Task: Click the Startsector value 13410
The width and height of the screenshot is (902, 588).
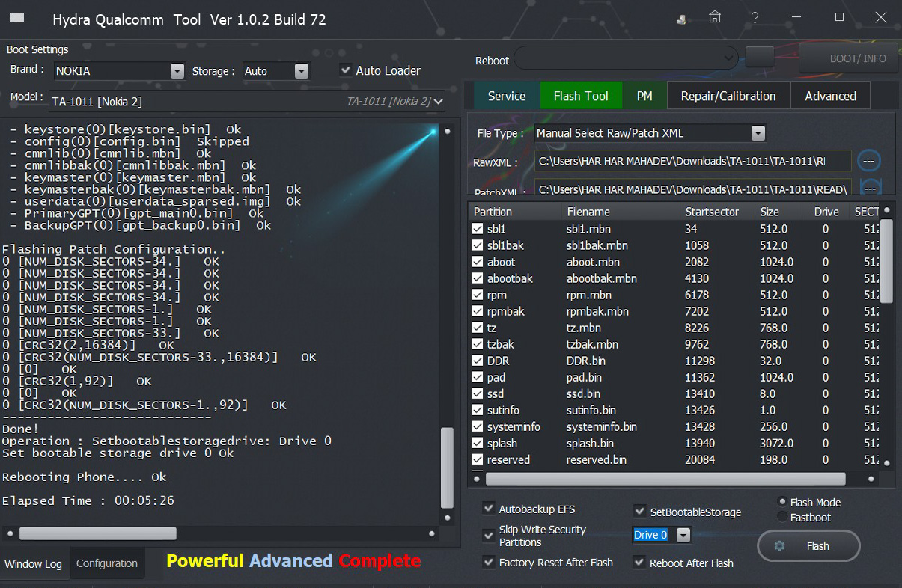Action: (x=700, y=393)
